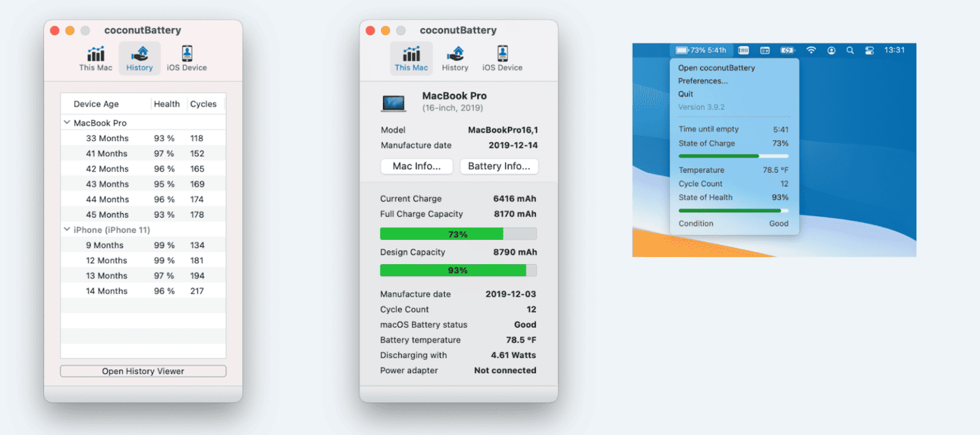Click the State of Health bar in the menu

[734, 210]
